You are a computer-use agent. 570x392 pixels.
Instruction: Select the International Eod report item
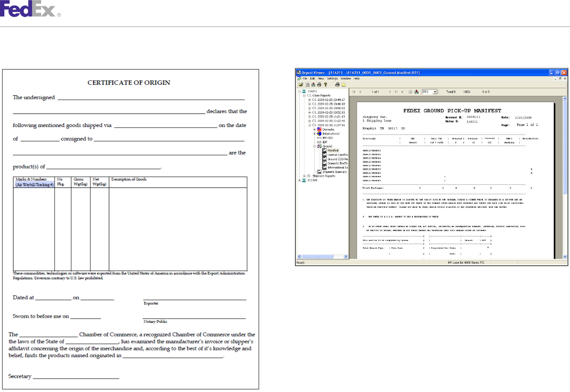click(x=338, y=167)
